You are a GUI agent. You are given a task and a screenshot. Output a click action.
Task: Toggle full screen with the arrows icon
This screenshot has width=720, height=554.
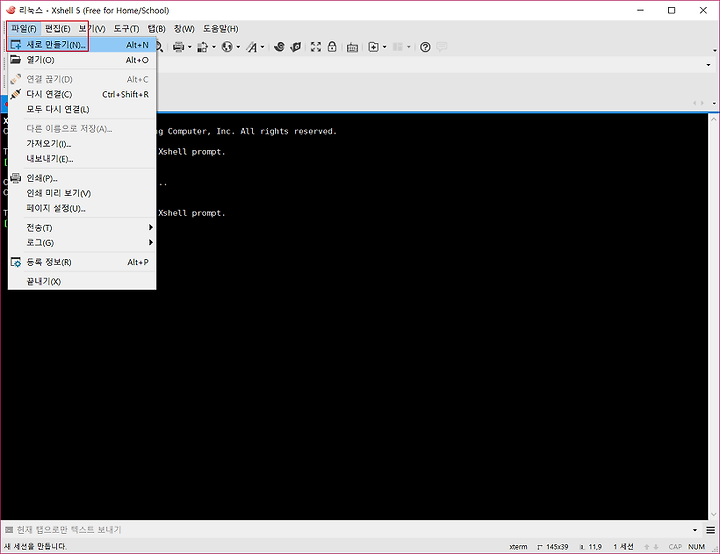click(x=315, y=47)
